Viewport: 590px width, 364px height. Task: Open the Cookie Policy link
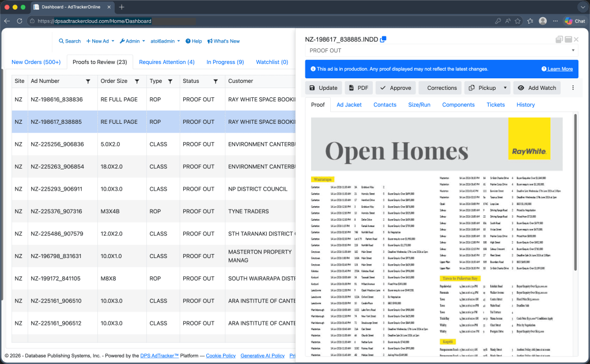coord(221,356)
